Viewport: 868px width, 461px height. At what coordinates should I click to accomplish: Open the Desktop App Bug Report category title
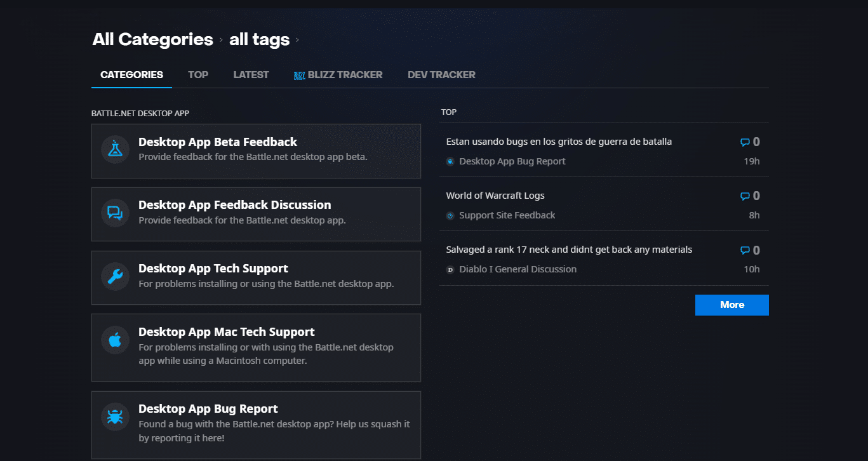coord(208,409)
